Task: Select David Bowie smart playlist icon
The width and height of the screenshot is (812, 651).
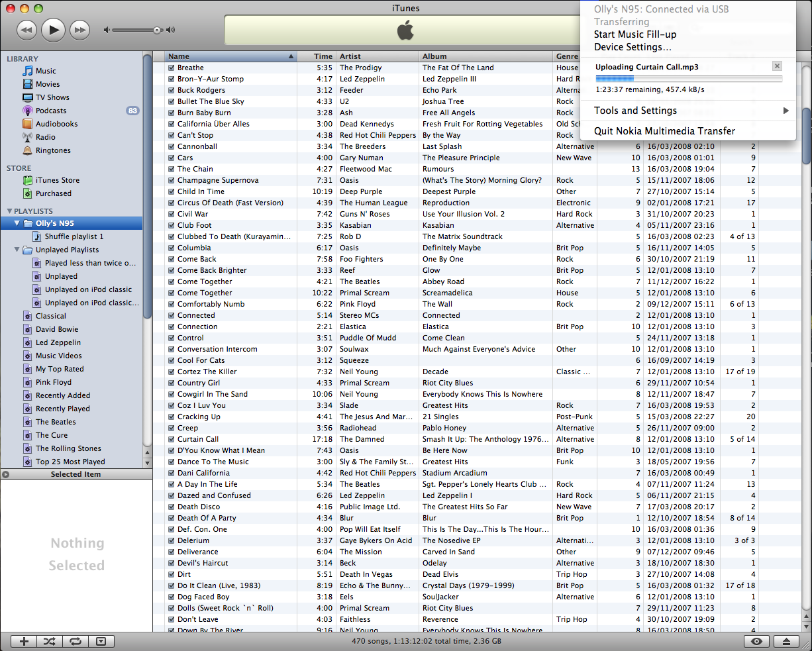Action: point(27,329)
